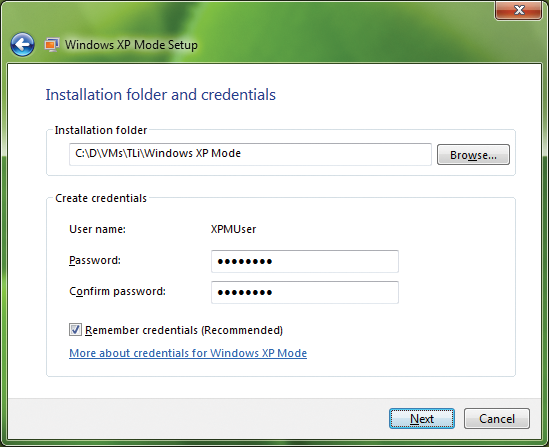Click the Create credentials group label
The width and height of the screenshot is (549, 447).
tap(101, 198)
